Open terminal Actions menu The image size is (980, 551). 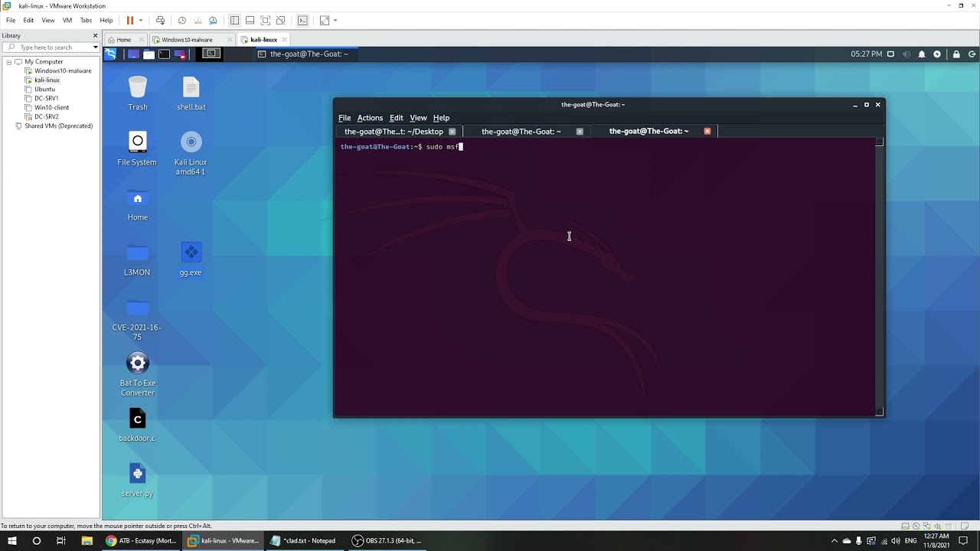coord(370,118)
